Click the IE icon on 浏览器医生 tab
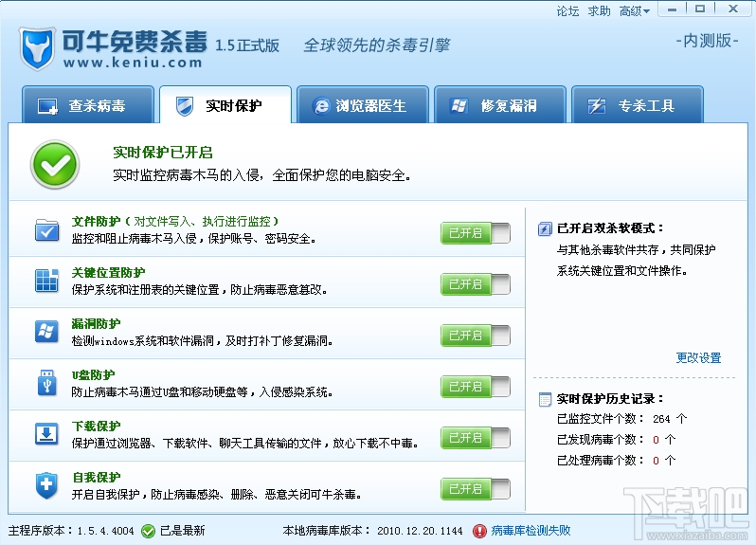The image size is (756, 545). click(321, 106)
